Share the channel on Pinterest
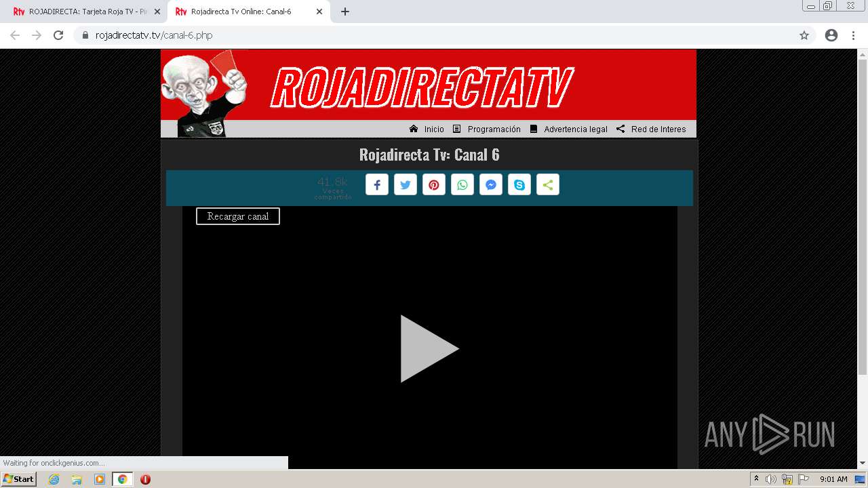This screenshot has width=868, height=488. [434, 185]
